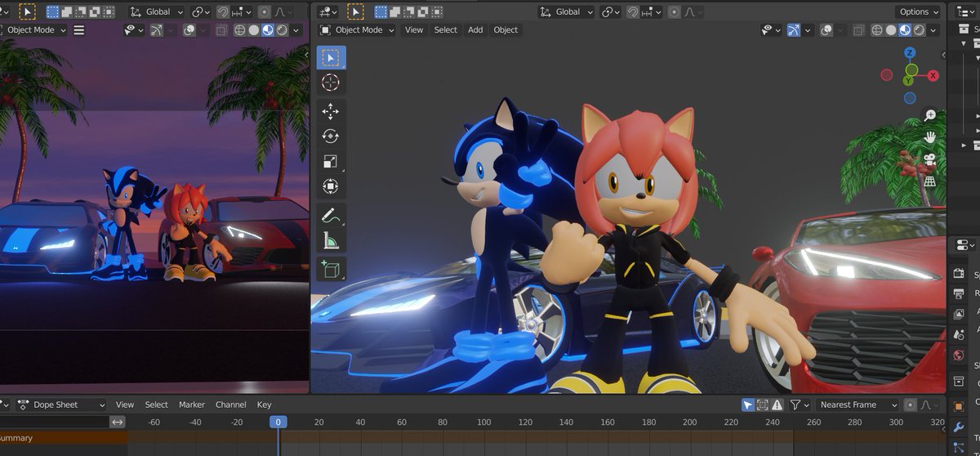Open Global orientation dropdown in right viewport
The height and width of the screenshot is (456, 980).
pos(566,12)
